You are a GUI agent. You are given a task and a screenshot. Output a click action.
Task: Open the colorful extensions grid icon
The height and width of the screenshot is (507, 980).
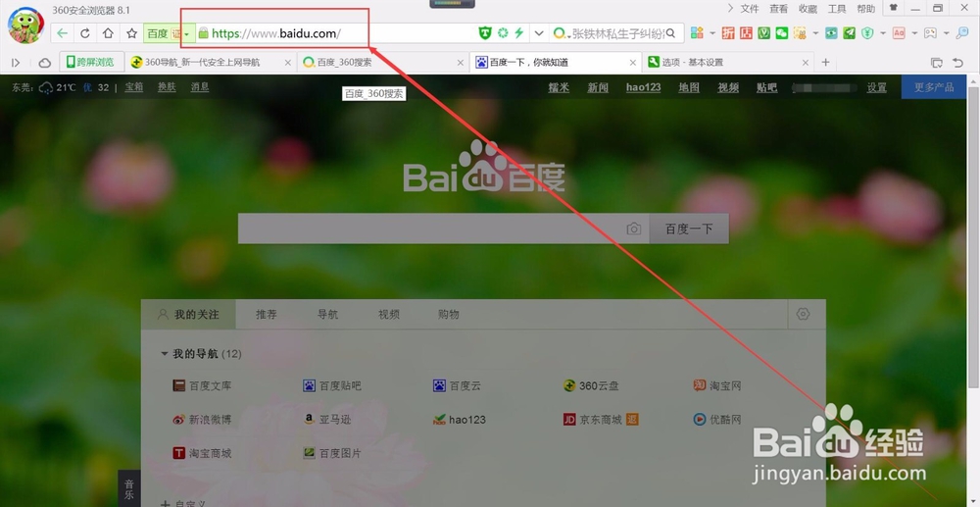coord(697,33)
